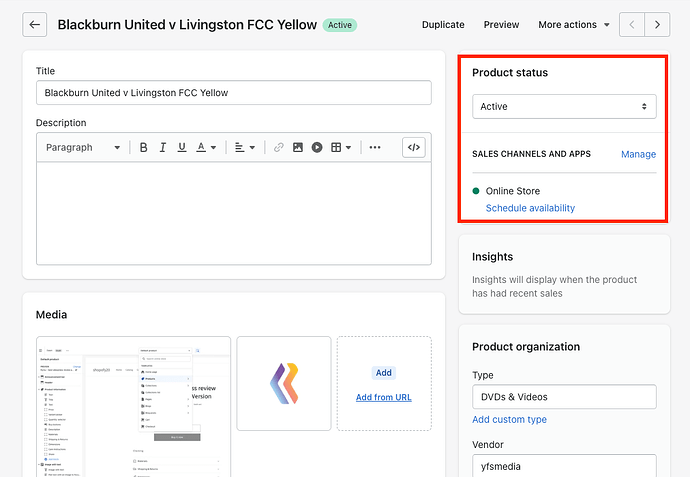Open the text alignment dropdown
690x477 pixels.
click(245, 148)
